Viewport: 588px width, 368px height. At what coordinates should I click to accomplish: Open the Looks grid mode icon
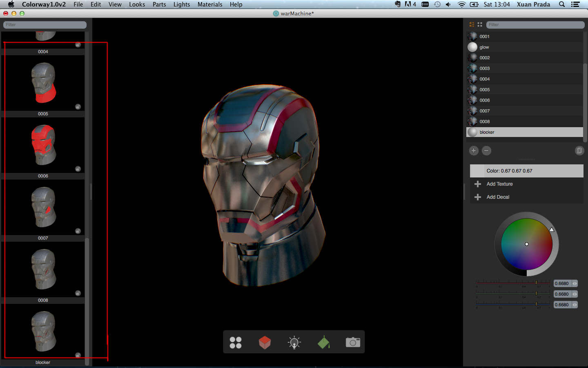pos(236,342)
